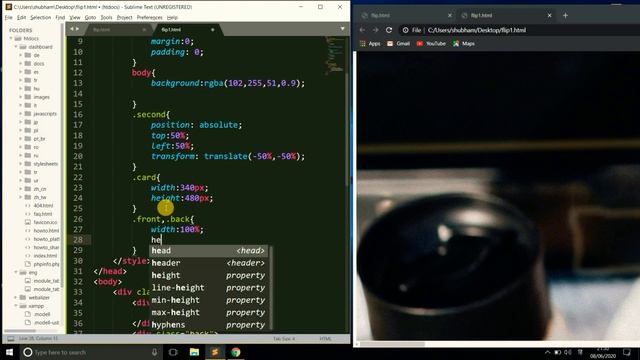Collapse the xampp folder
Screen dimensions: 640x360
(16, 306)
